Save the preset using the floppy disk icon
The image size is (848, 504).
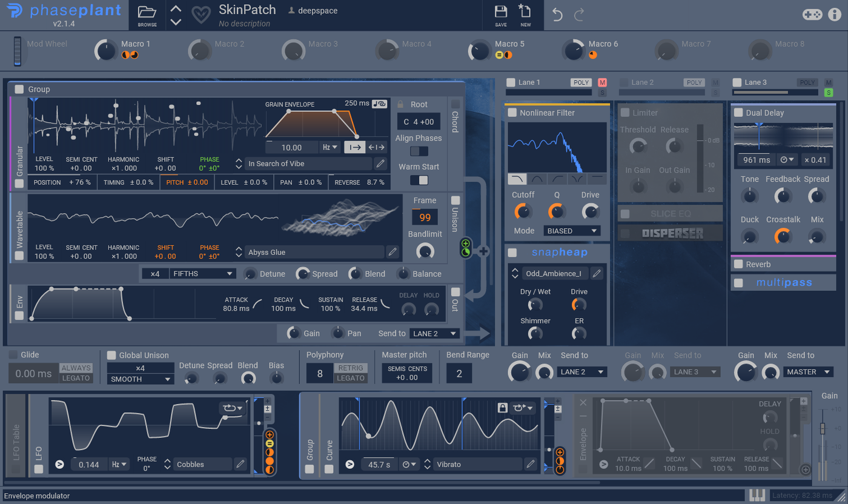pos(501,12)
